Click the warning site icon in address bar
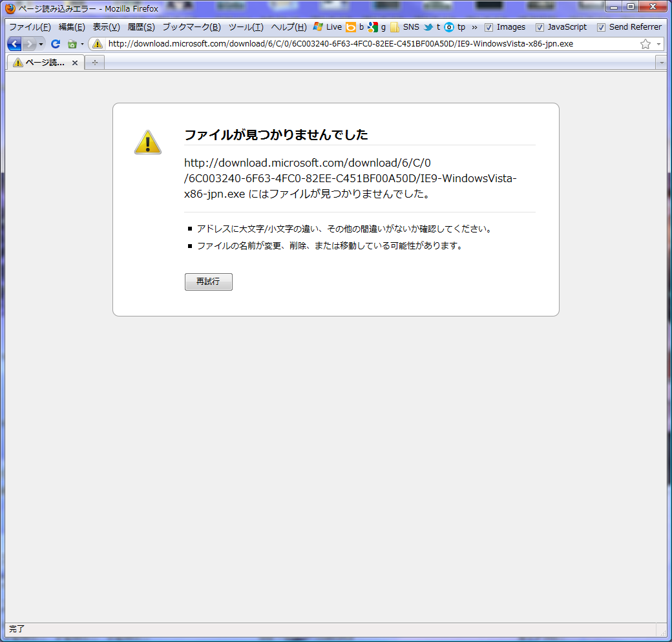 [98, 44]
